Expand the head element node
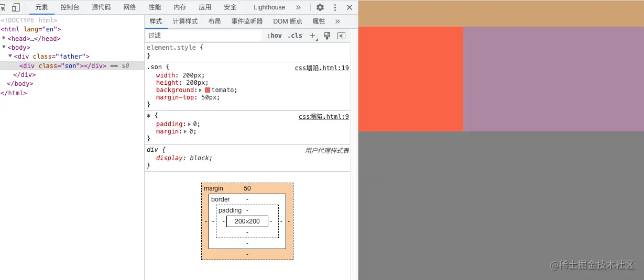Viewport: 644px width, 280px height. pyautogui.click(x=4, y=38)
